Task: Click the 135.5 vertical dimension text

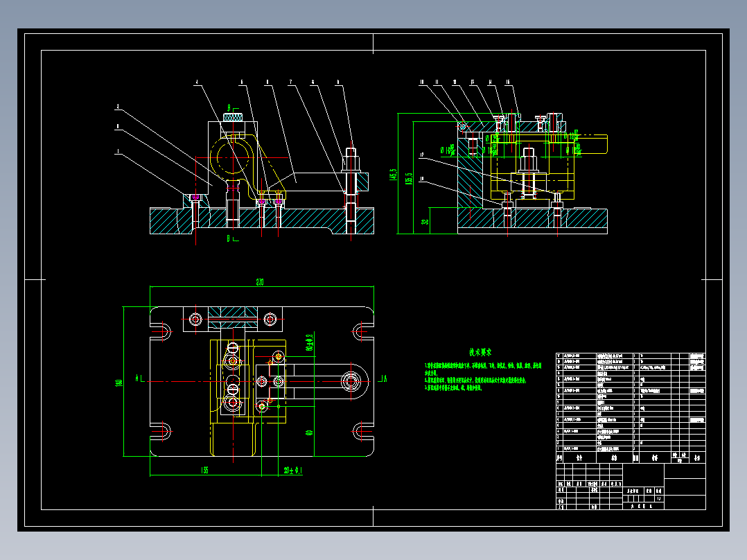Action: click(x=409, y=179)
